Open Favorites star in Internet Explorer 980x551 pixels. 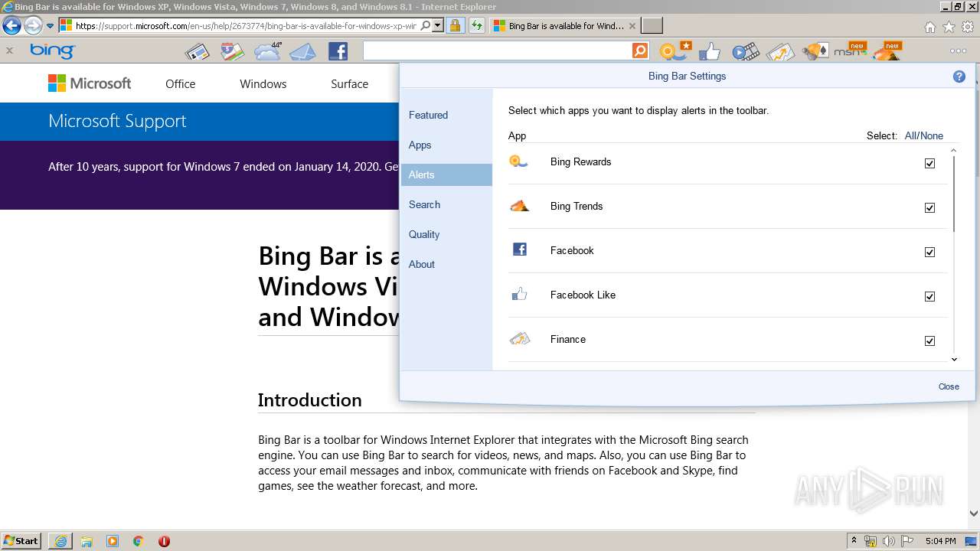[x=949, y=27]
